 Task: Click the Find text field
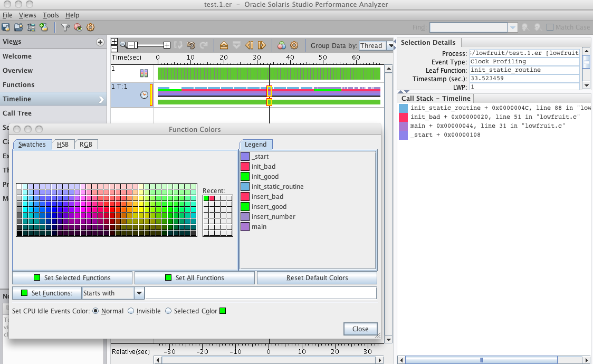click(468, 27)
